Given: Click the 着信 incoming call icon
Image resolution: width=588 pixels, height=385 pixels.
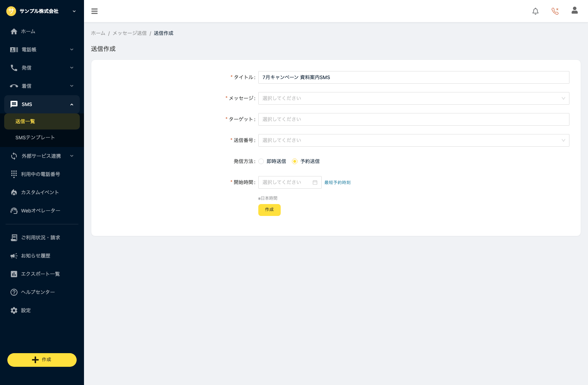Looking at the screenshot, I should coord(14,86).
